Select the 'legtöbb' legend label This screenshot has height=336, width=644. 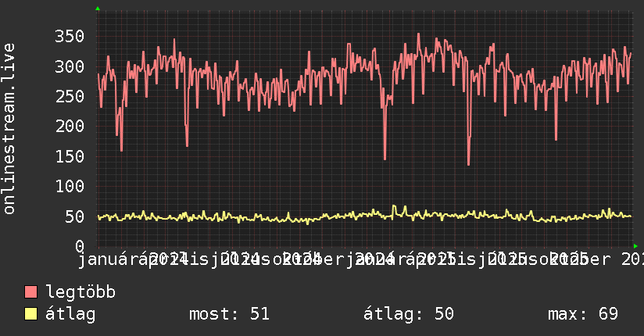coord(80,291)
